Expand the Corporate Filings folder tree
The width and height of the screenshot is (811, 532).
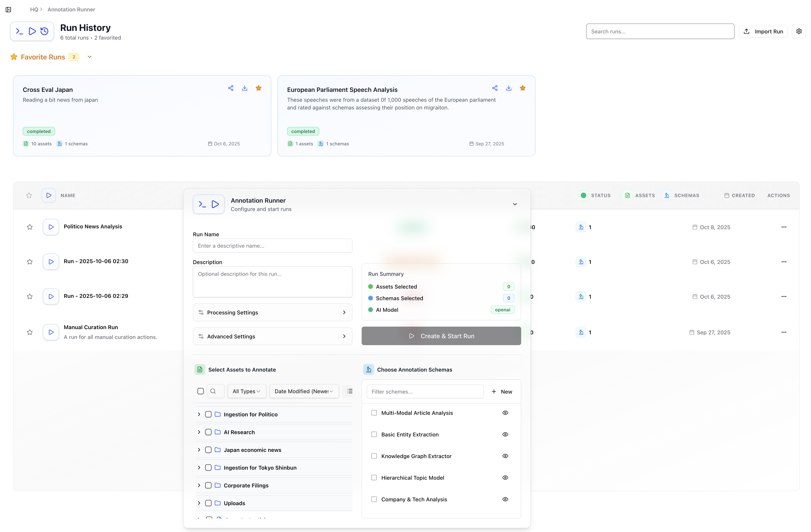tap(199, 485)
